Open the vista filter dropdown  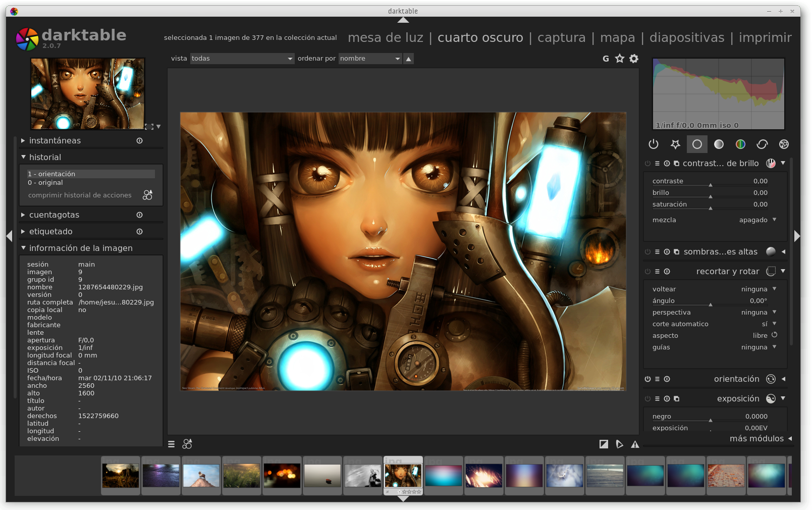pos(242,59)
